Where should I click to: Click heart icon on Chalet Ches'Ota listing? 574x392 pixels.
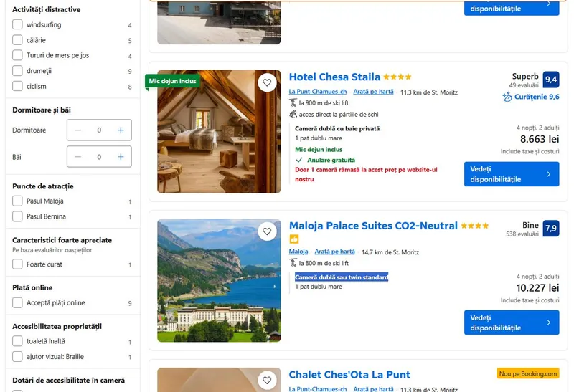point(267,380)
